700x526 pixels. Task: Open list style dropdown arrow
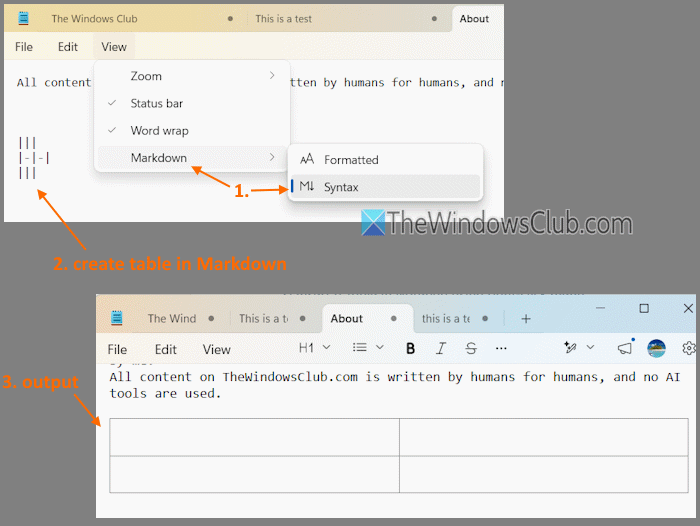click(379, 347)
